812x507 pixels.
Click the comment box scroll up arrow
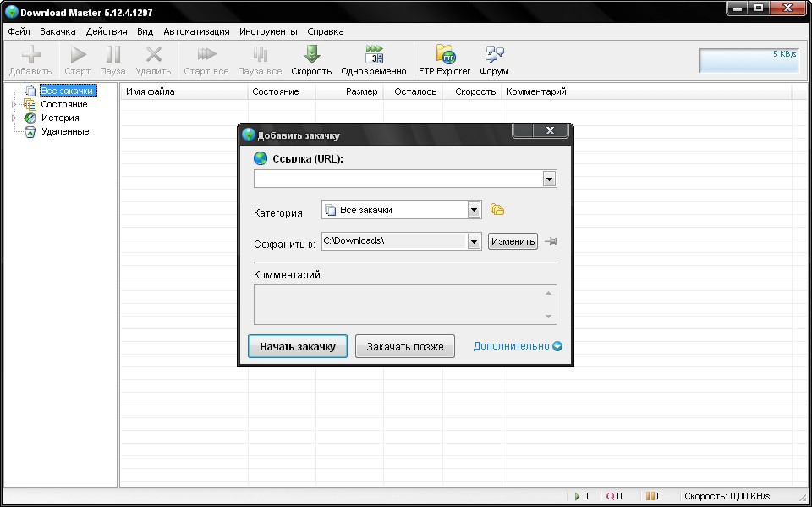coord(548,294)
